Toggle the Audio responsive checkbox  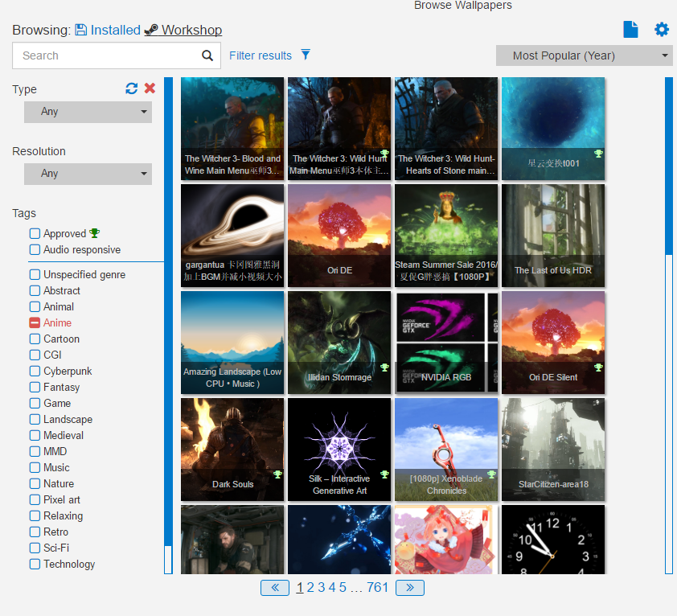pyautogui.click(x=35, y=249)
